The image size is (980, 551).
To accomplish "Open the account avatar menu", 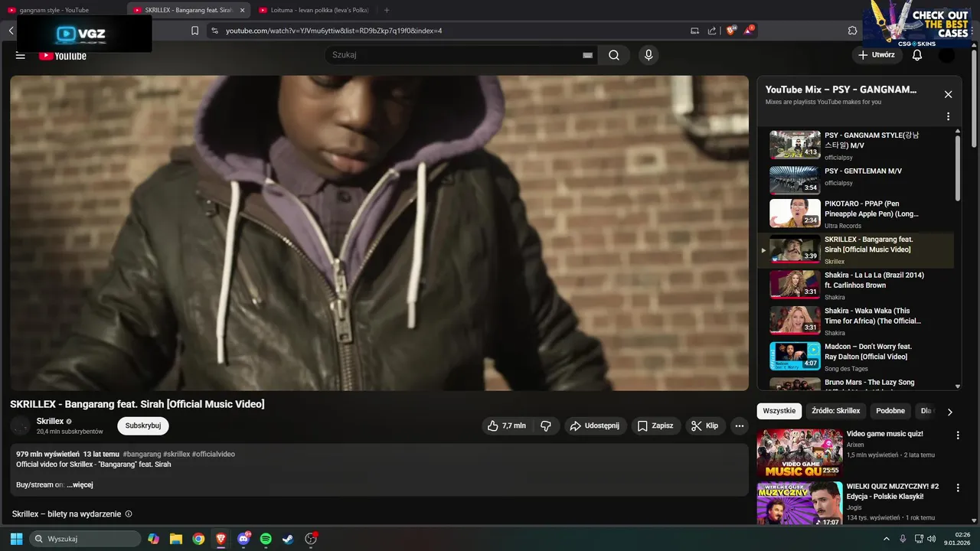I will pyautogui.click(x=947, y=55).
